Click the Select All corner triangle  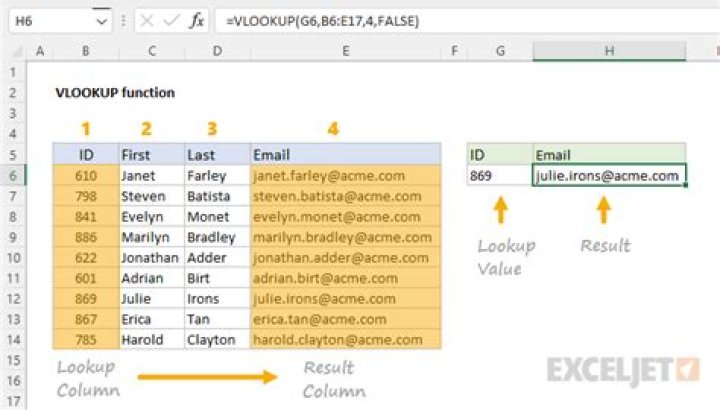click(x=17, y=51)
